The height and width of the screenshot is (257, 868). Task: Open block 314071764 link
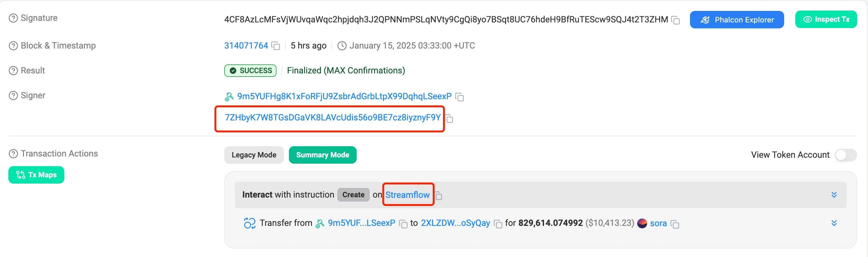click(x=246, y=46)
